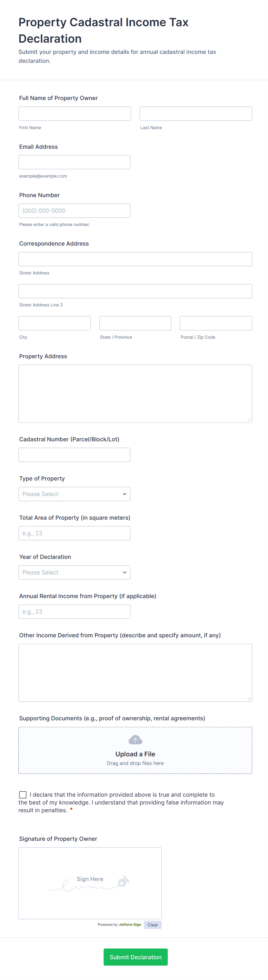Focus the Street Address field

click(x=135, y=259)
